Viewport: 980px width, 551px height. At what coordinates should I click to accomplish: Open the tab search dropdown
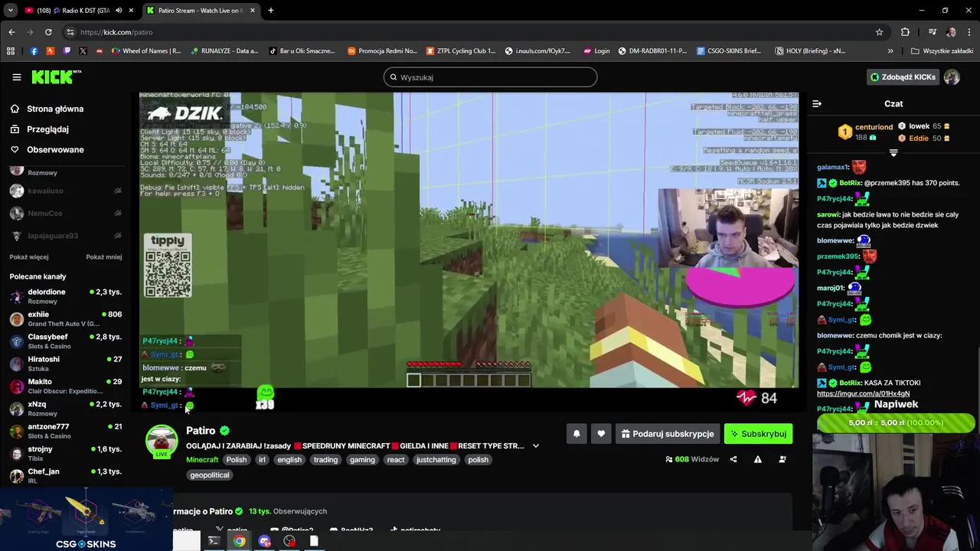(11, 11)
